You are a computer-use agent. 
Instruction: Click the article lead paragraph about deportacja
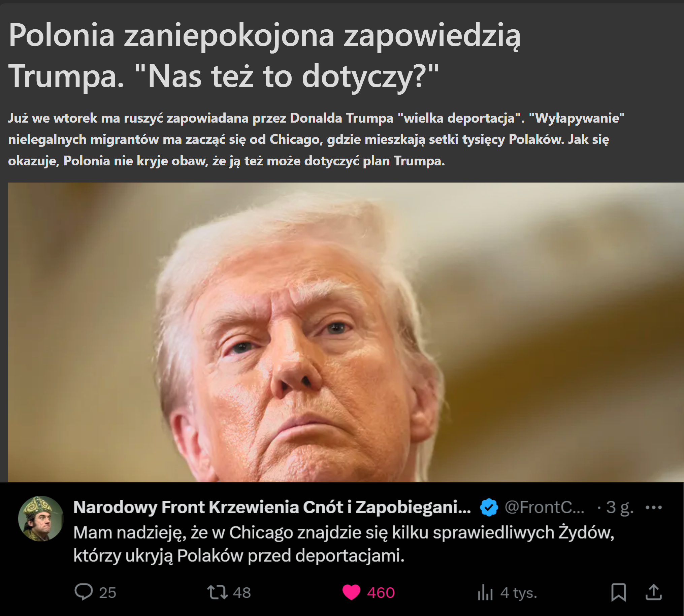click(x=316, y=139)
